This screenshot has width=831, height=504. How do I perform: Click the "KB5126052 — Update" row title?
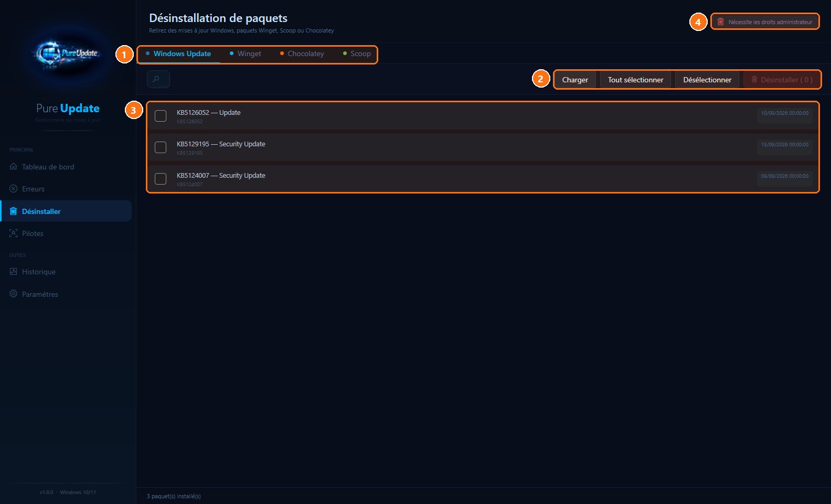tap(209, 113)
